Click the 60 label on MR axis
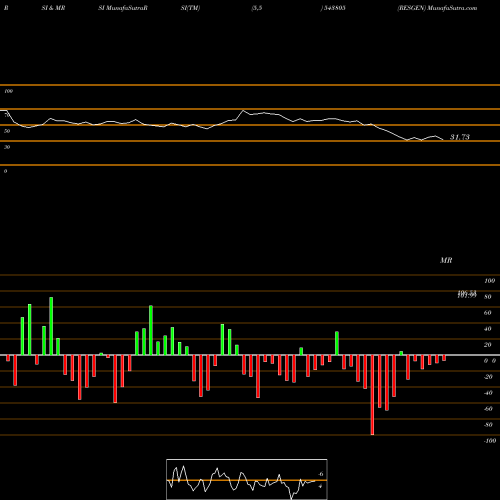This screenshot has height=500, width=500. coord(488,313)
